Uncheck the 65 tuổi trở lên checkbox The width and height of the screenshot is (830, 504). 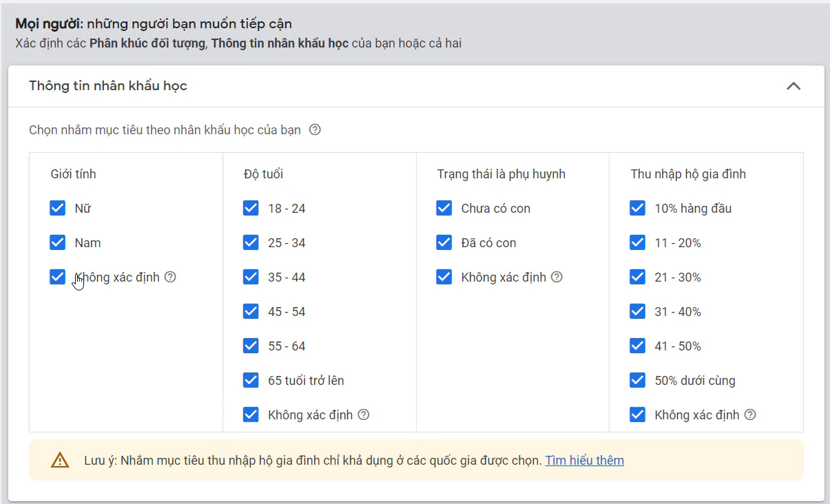pyautogui.click(x=251, y=381)
